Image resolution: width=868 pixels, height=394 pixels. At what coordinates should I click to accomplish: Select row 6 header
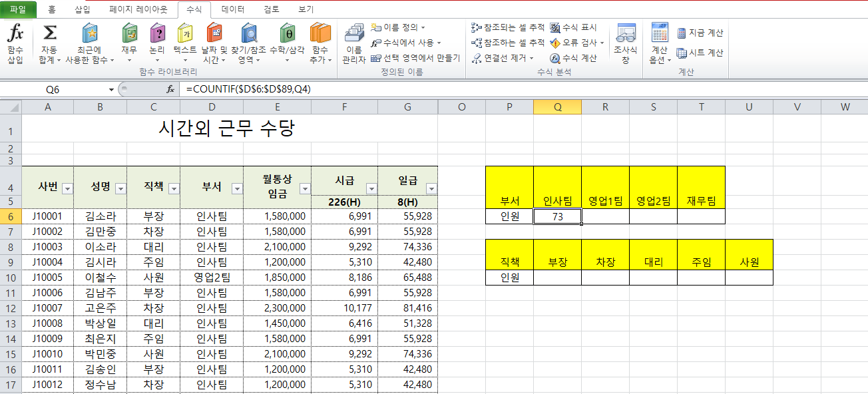pos(11,216)
